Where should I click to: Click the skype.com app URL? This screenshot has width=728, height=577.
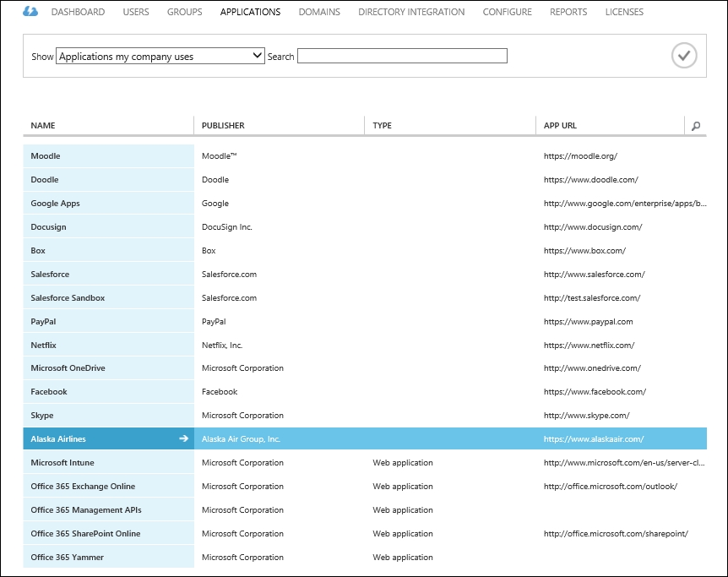[x=587, y=416]
